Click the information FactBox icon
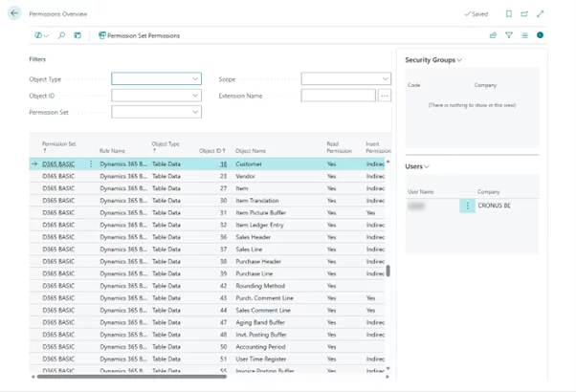This screenshot has height=392, width=576. point(540,35)
